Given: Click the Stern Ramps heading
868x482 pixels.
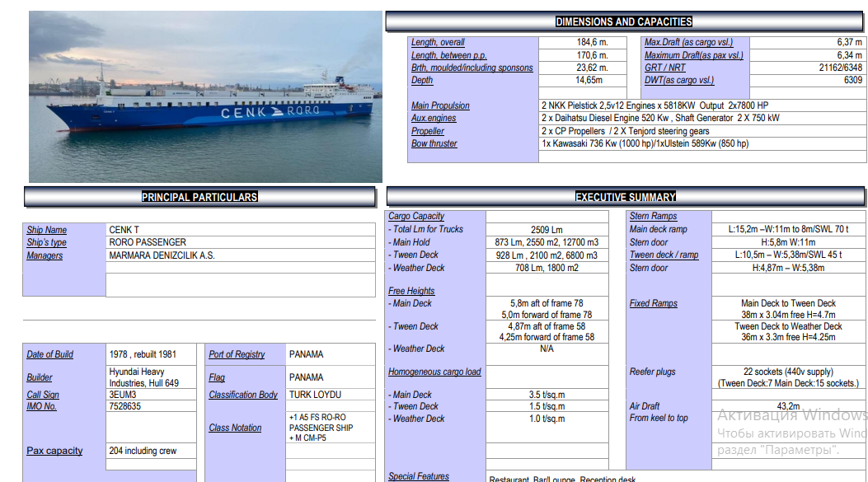Looking at the screenshot, I should point(653,216).
